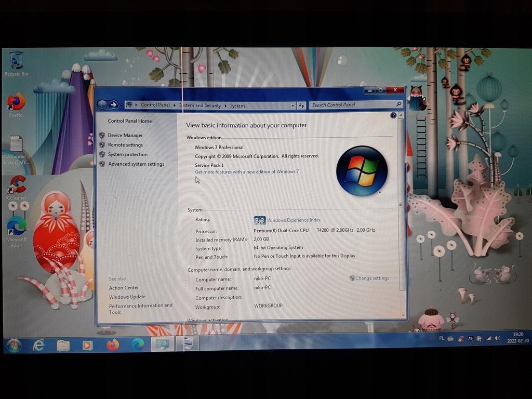532x399 pixels.
Task: Select the Control Panel taskbar button
Action: [162, 344]
